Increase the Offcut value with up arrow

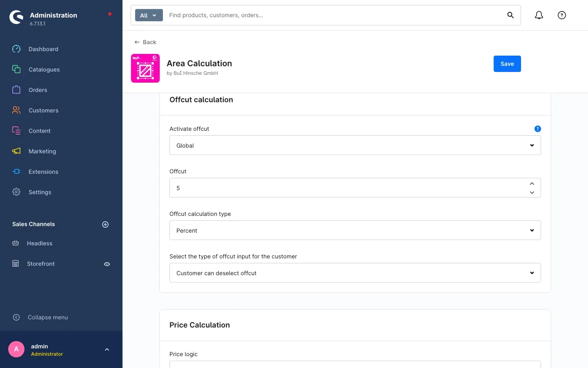(532, 184)
